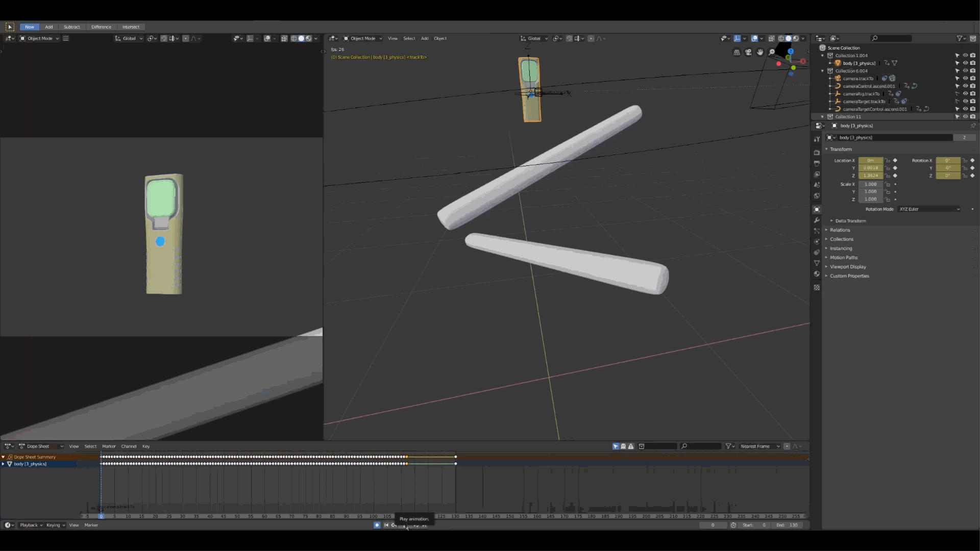Image resolution: width=980 pixels, height=551 pixels.
Task: Open the World properties tab icon
Action: (817, 196)
